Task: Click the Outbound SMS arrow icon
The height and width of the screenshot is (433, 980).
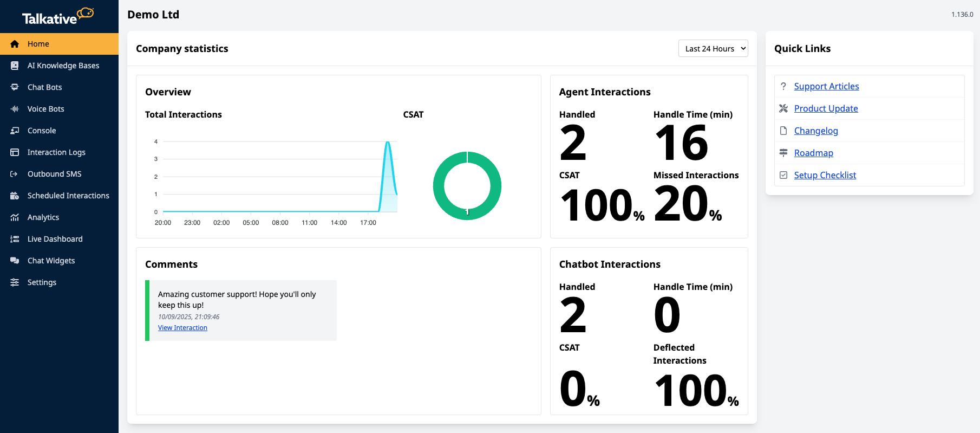Action: [15, 174]
